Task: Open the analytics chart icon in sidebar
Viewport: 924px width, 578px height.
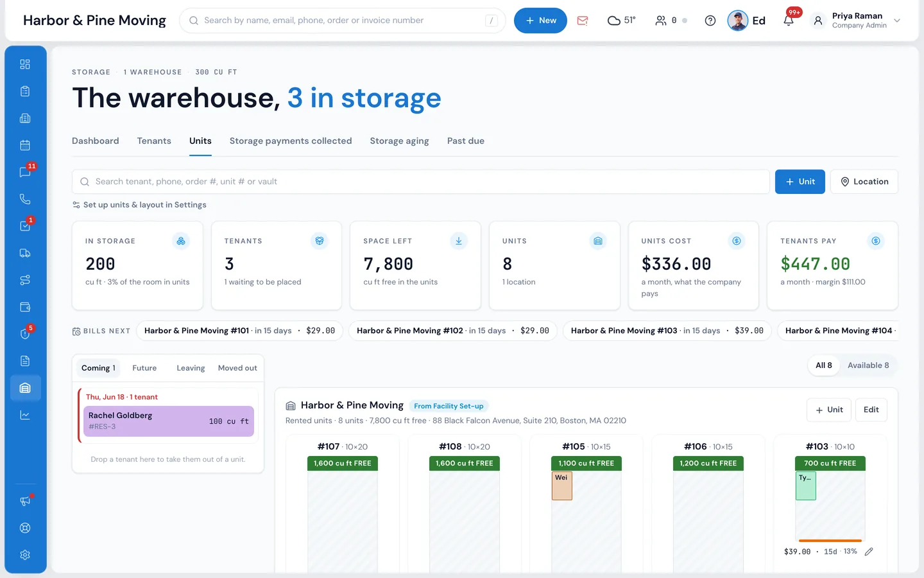Action: click(25, 415)
